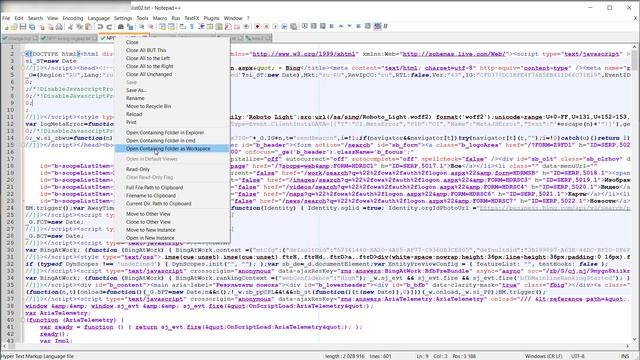
Task: Open the TextFX menu
Action: 192,18
